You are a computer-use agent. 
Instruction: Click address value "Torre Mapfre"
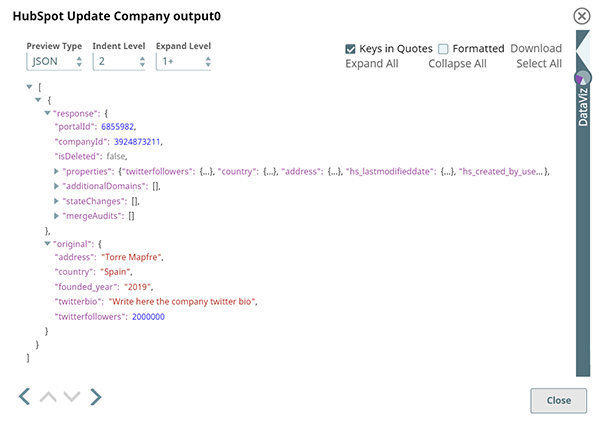point(131,257)
